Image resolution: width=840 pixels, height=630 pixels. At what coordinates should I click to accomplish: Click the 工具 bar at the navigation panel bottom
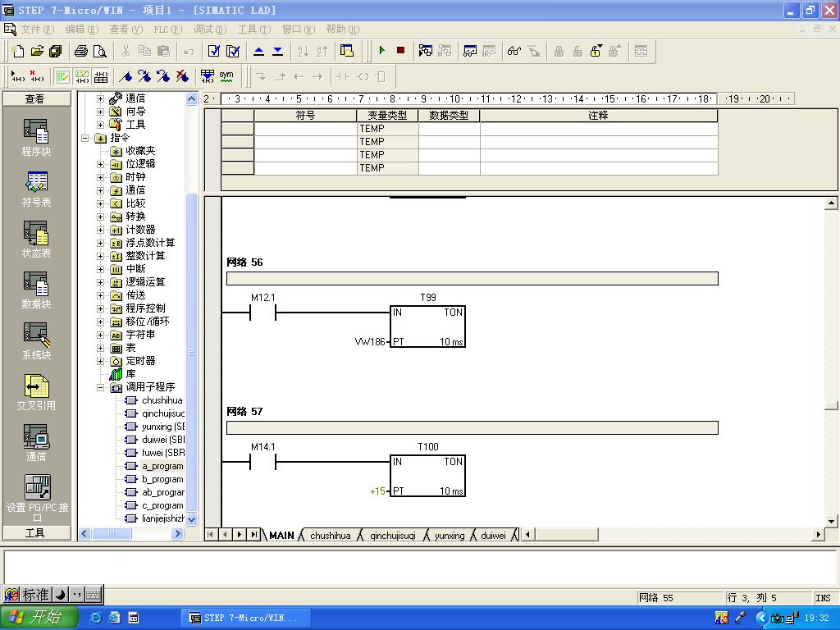point(35,532)
